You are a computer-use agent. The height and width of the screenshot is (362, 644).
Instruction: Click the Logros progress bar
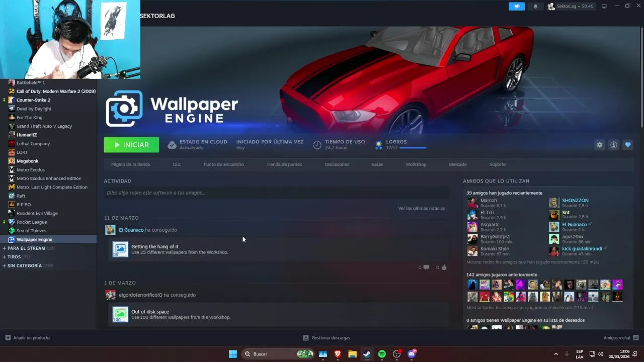(413, 148)
